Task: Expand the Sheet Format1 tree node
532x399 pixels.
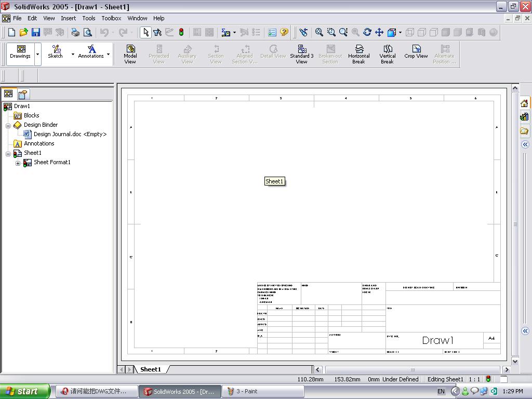Action: (18, 163)
